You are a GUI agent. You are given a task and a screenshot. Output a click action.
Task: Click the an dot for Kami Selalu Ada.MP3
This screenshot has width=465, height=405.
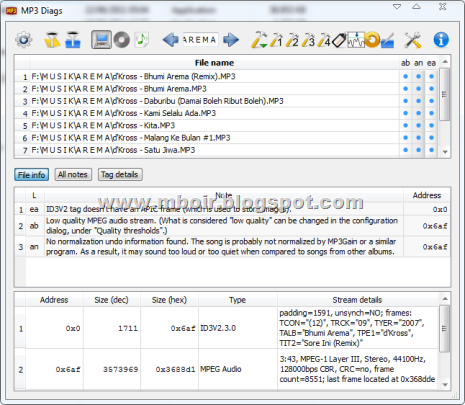click(418, 113)
